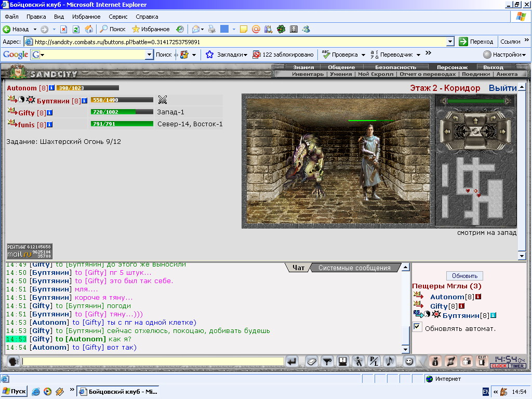
Task: Click the Выйти link
Action: click(502, 88)
